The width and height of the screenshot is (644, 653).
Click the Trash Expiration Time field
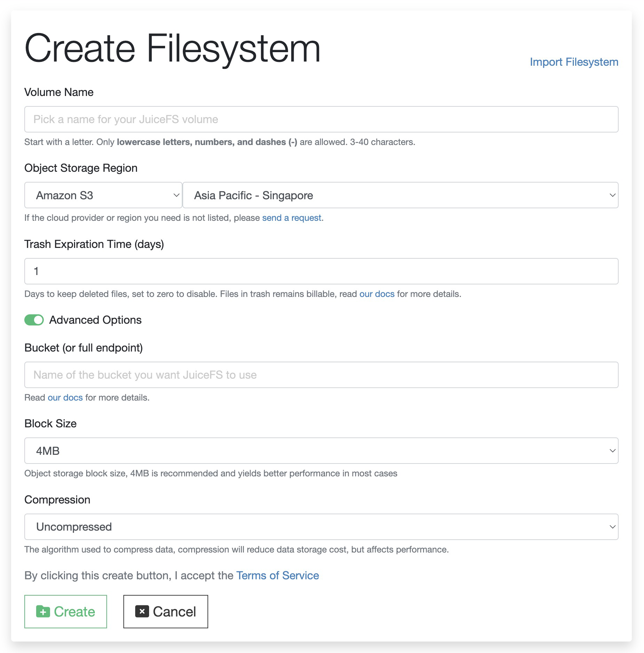(x=321, y=271)
